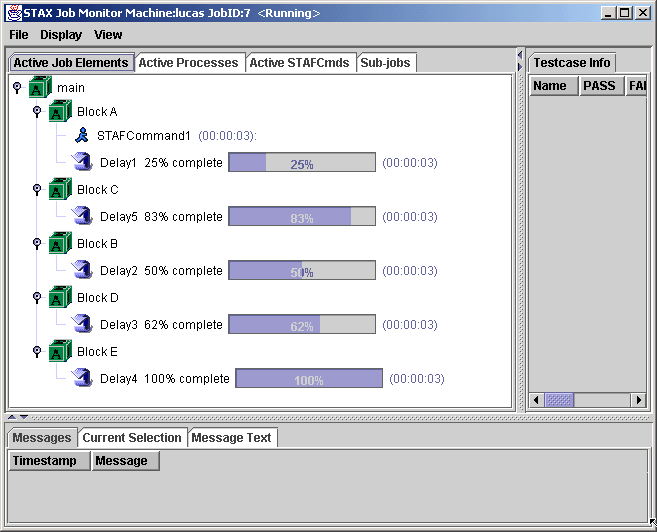Collapse the Block E node
This screenshot has height=532, width=657.
[x=37, y=351]
